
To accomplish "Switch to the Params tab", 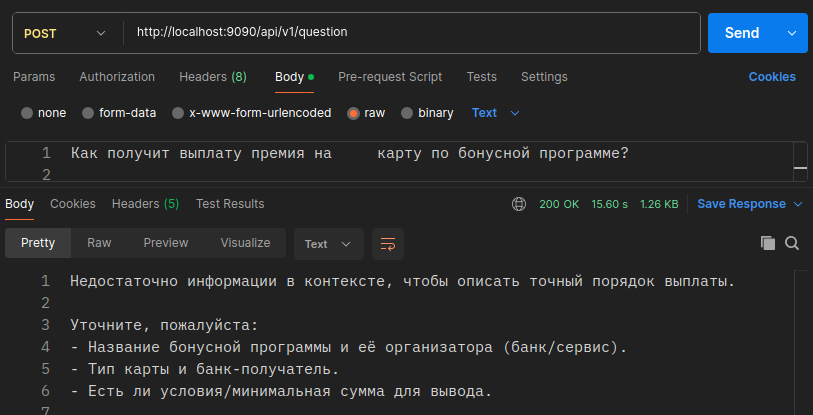I will coord(34,77).
